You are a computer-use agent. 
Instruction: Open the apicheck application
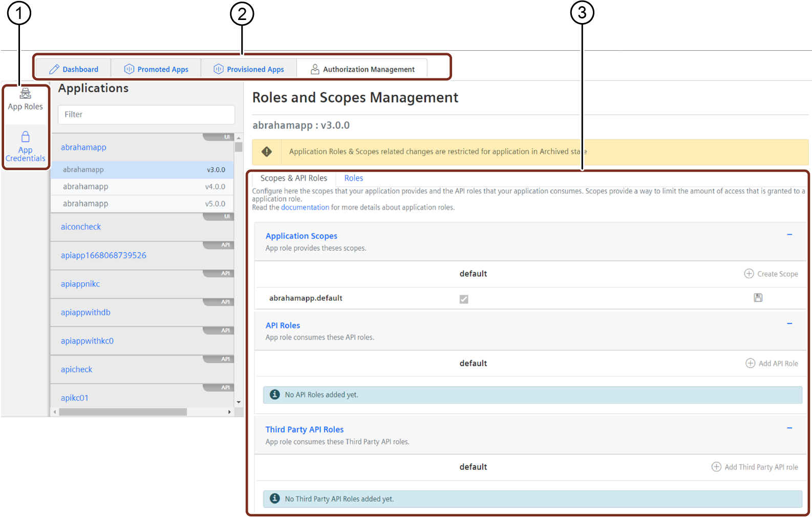pos(142,369)
